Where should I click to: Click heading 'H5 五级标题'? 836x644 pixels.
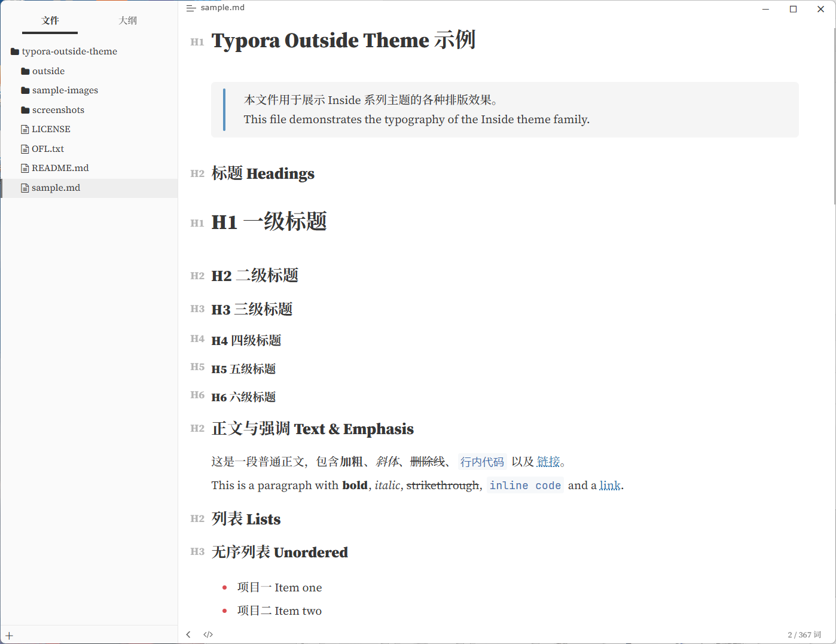243,369
